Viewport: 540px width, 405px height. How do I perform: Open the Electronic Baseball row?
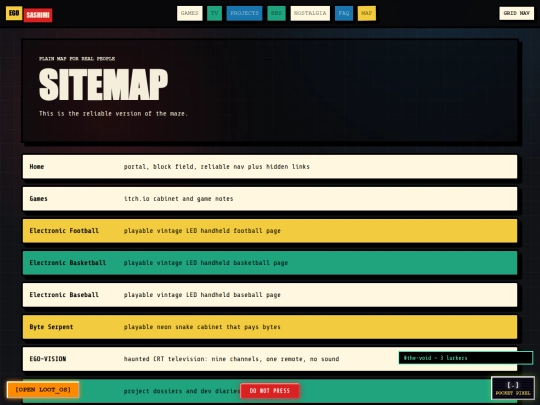tap(270, 295)
